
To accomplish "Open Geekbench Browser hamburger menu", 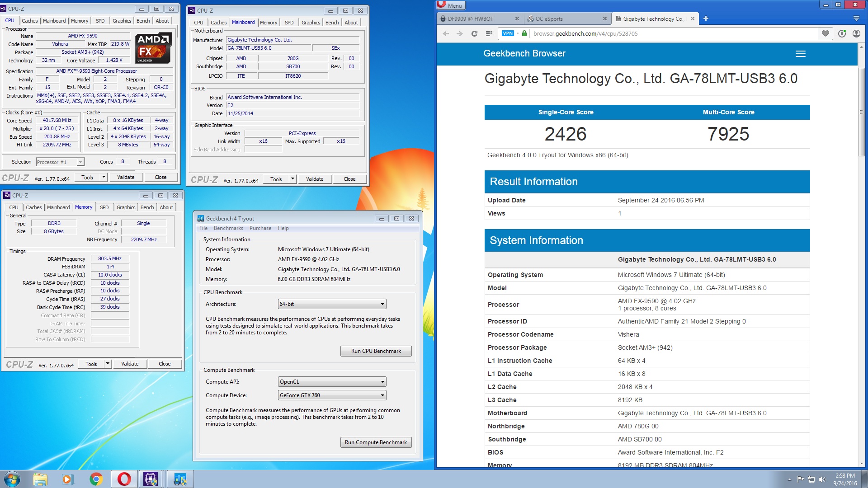I will click(801, 54).
